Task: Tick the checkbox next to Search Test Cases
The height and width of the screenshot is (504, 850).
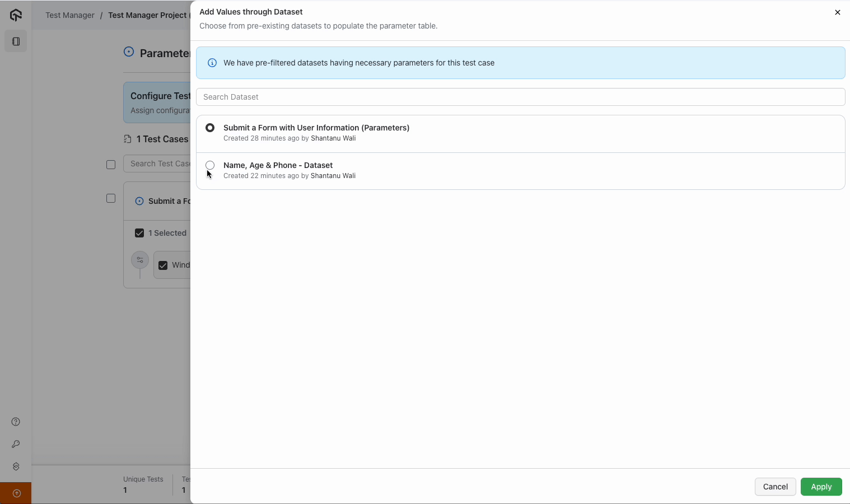Action: point(111,164)
